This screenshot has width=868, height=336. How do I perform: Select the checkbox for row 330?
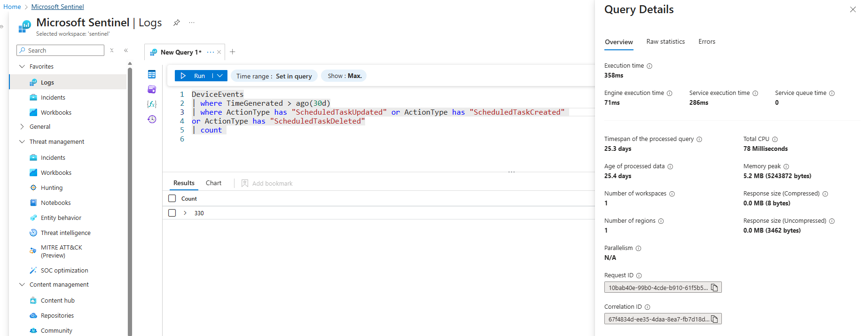click(172, 213)
